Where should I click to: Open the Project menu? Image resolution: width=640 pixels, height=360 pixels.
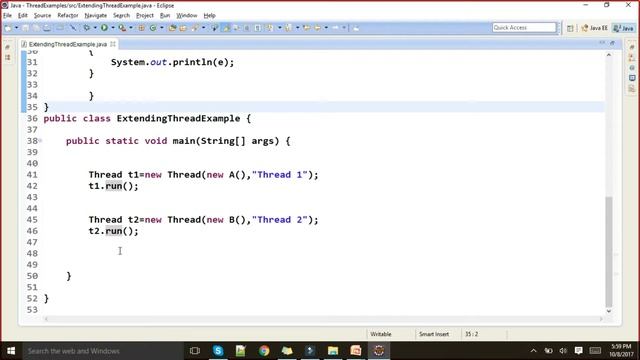(144, 16)
